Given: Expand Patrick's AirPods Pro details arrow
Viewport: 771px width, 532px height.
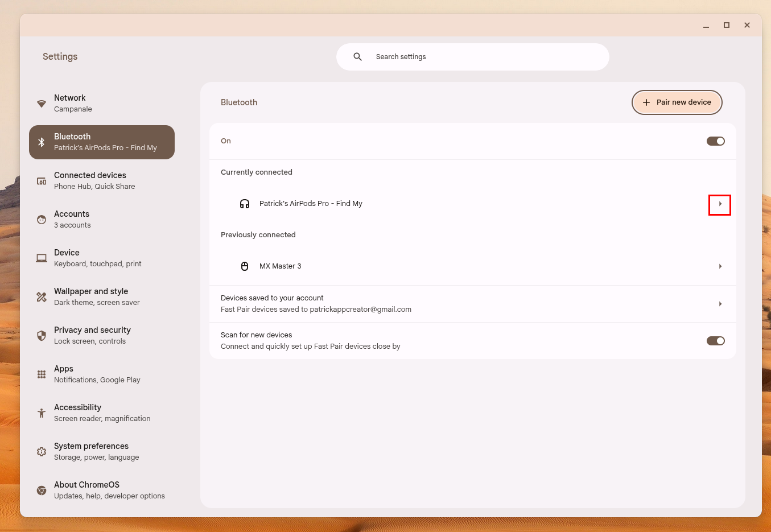Looking at the screenshot, I should (x=720, y=204).
